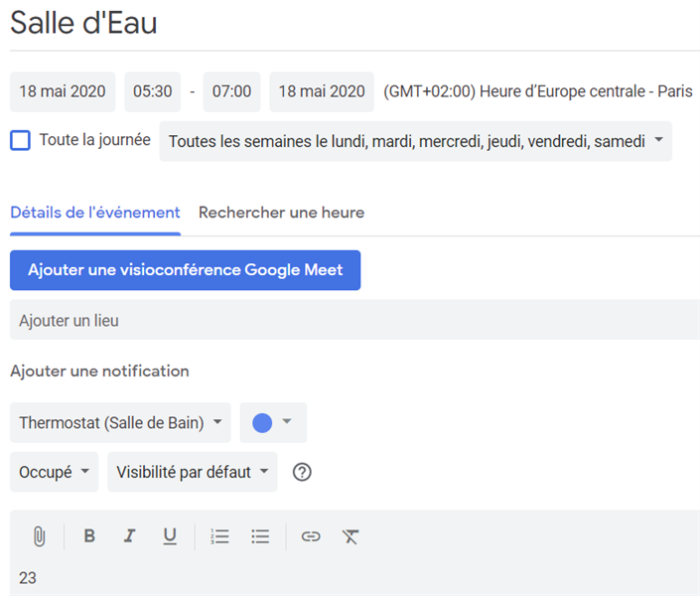Click the Ajouter un lieu field
The width and height of the screenshot is (700, 596).
click(354, 321)
